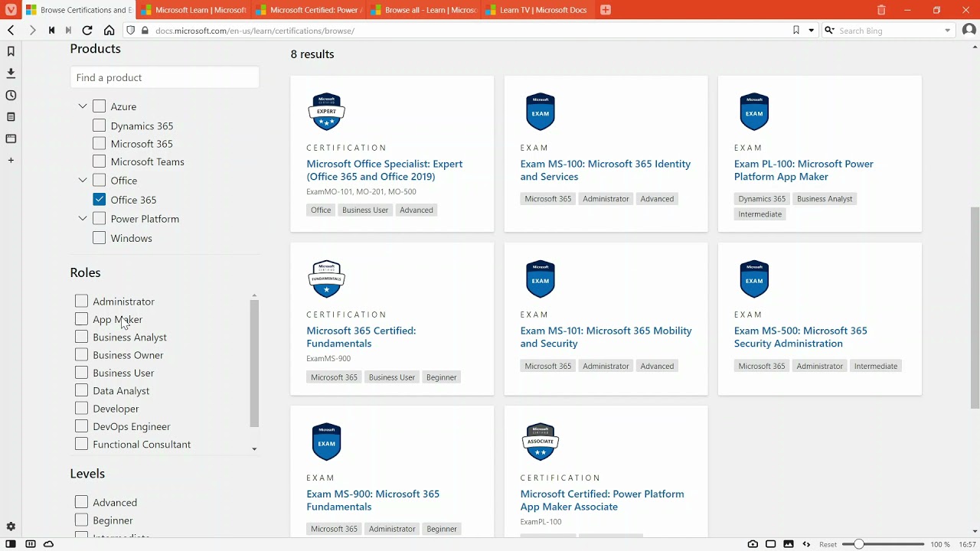Viewport: 980px width, 551px height.
Task: Reload the current page
Action: coord(87,31)
